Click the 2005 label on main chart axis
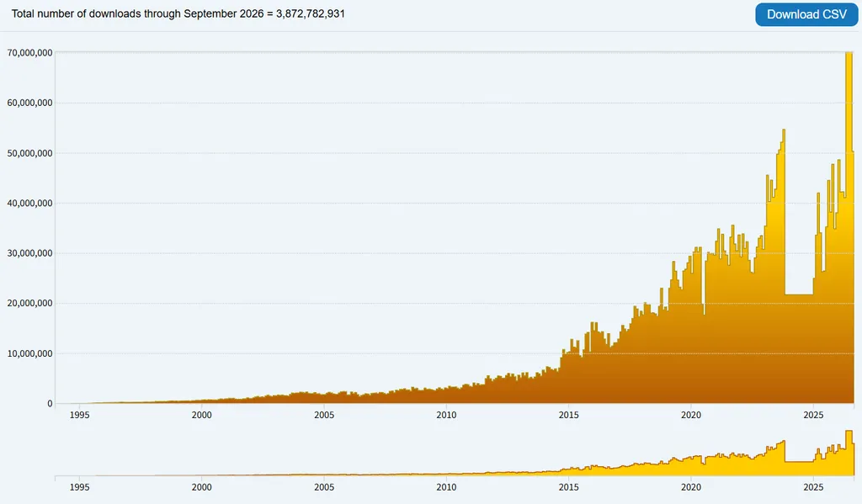The height and width of the screenshot is (504, 862). (324, 415)
